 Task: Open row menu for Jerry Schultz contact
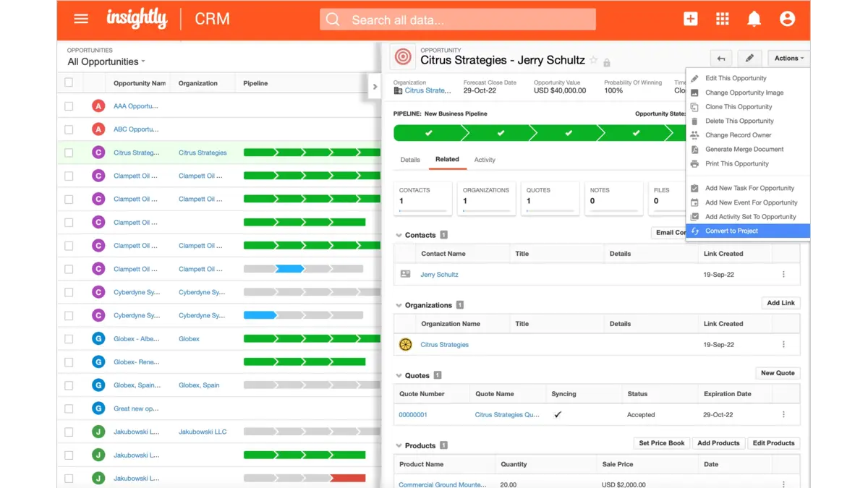click(783, 275)
